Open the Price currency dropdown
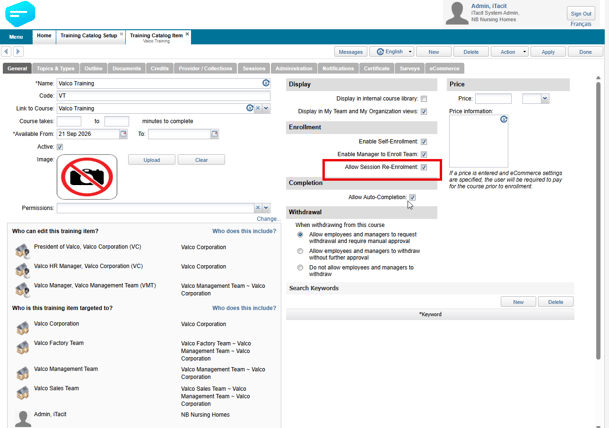 545,99
